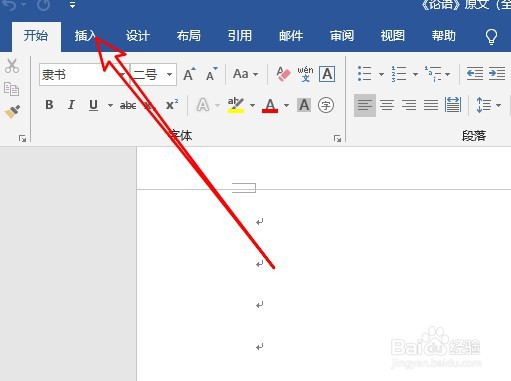The height and width of the screenshot is (381, 511).
Task: Open numbering library dropdown arrow
Action: (415, 74)
